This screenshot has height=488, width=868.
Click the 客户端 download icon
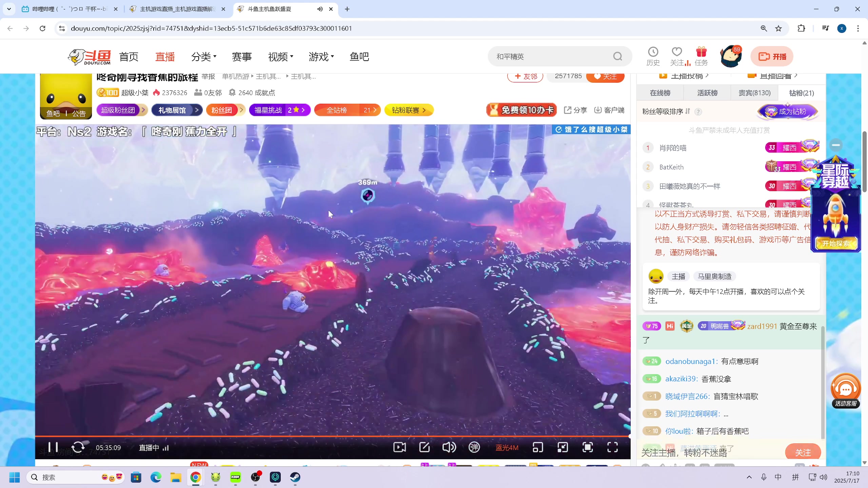coord(609,110)
